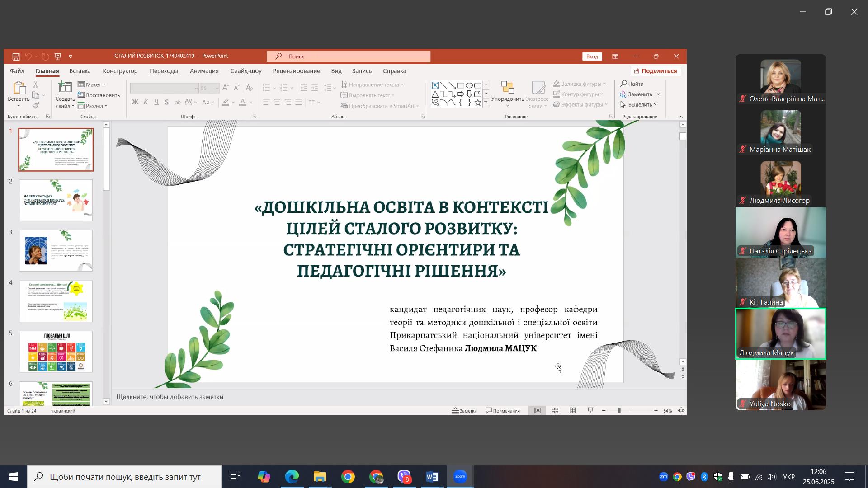Click the Find (Найти) button

632,84
